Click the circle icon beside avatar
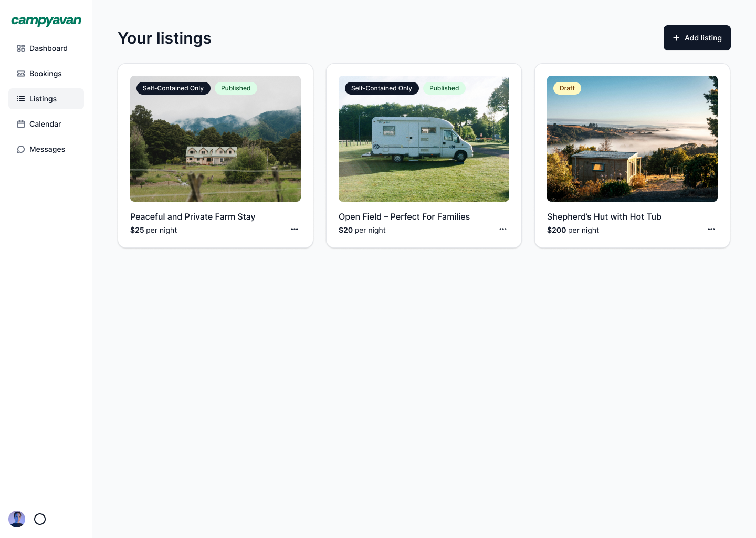 click(x=40, y=519)
